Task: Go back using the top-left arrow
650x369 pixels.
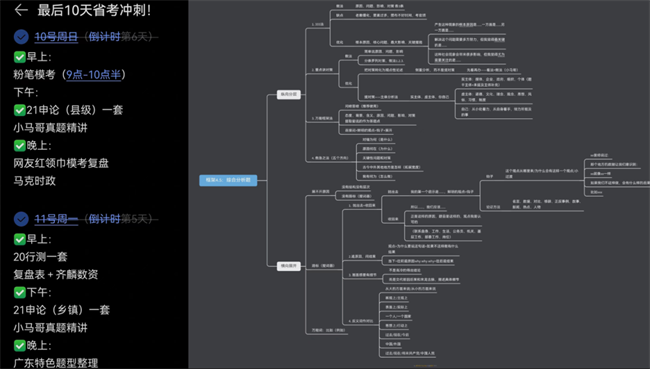Action: click(21, 10)
